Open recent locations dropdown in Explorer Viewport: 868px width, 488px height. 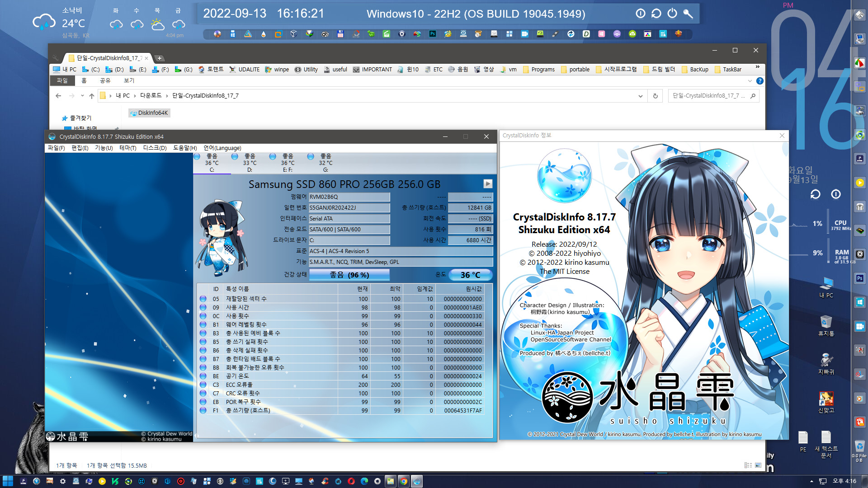click(x=82, y=96)
